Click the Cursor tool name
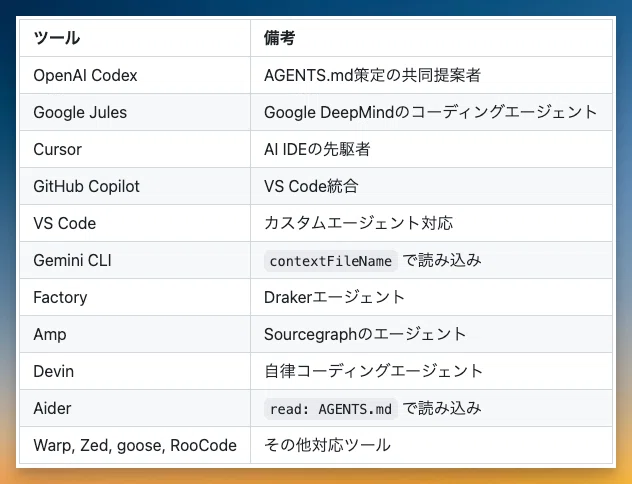Screen dimensions: 632x484 click(x=58, y=150)
